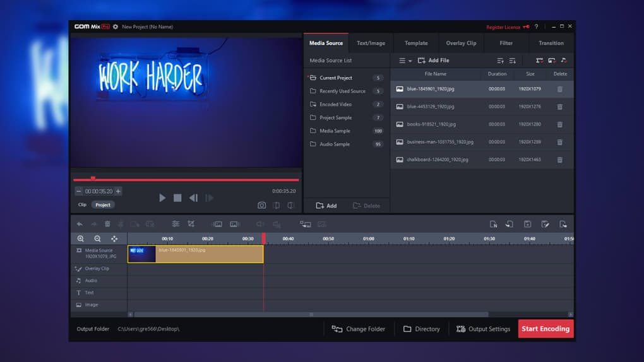
Task: Open the settings gear beside GOM Mix logo
Action: point(116,27)
